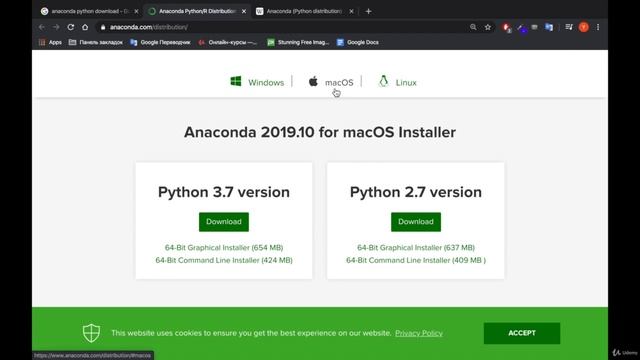
Task: Close the anaconda python download tab
Action: click(x=136, y=11)
